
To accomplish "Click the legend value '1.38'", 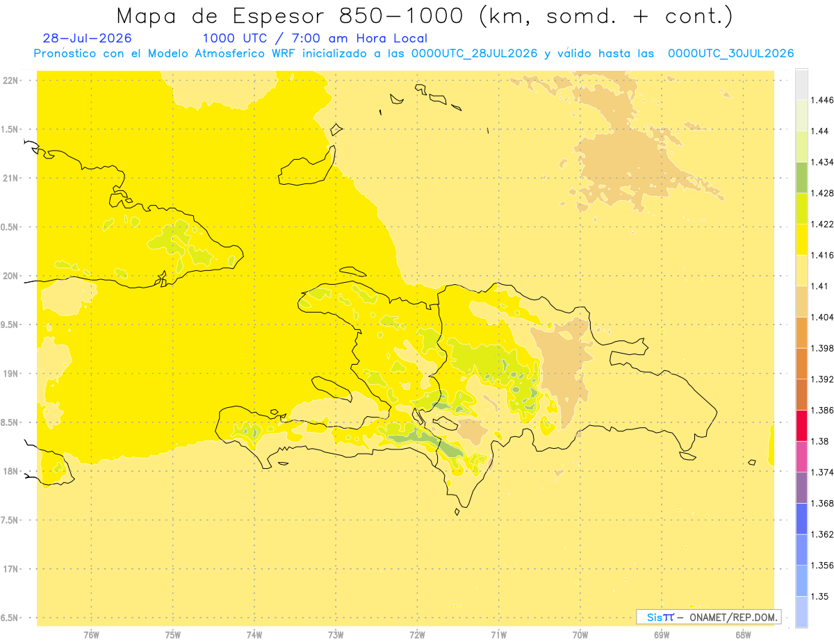I will [x=819, y=441].
